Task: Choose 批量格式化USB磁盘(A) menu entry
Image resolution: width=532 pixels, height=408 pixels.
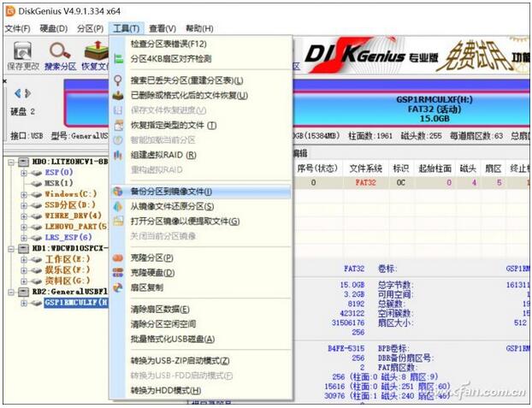Action: [201, 339]
